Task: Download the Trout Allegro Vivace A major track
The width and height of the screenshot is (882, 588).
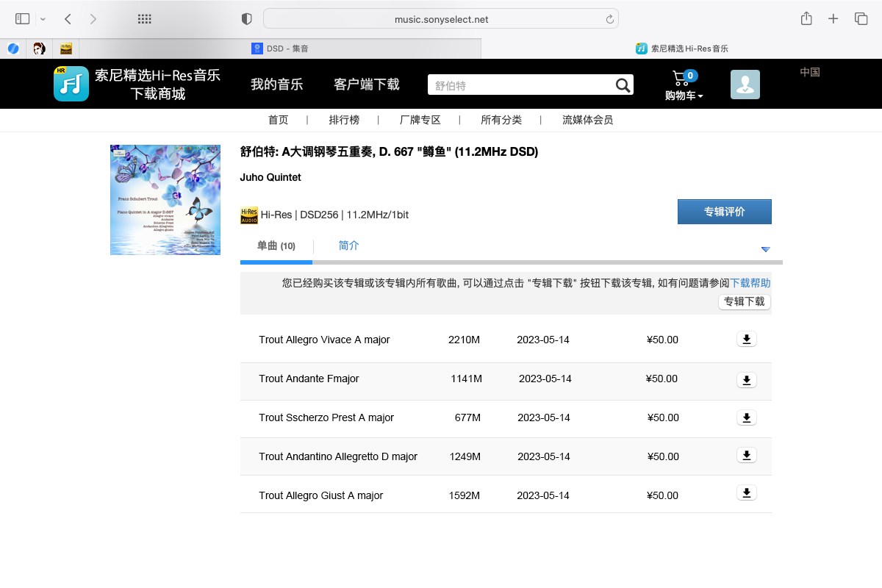Action: click(746, 339)
